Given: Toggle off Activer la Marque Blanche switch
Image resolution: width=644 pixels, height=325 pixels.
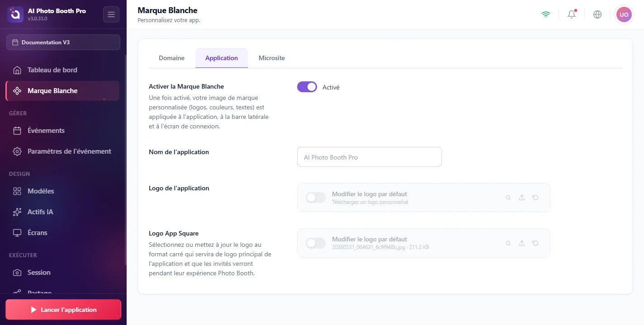Looking at the screenshot, I should tap(307, 87).
